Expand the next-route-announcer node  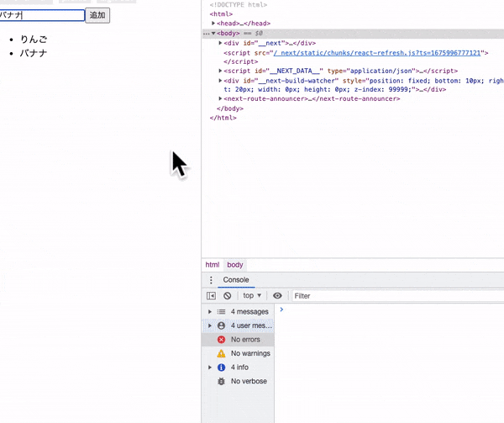(x=220, y=98)
